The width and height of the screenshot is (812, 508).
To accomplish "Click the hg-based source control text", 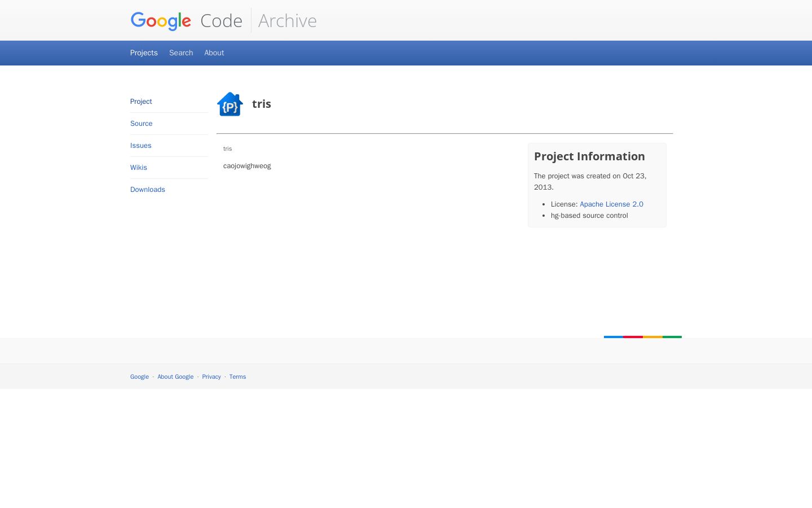I will tap(589, 216).
